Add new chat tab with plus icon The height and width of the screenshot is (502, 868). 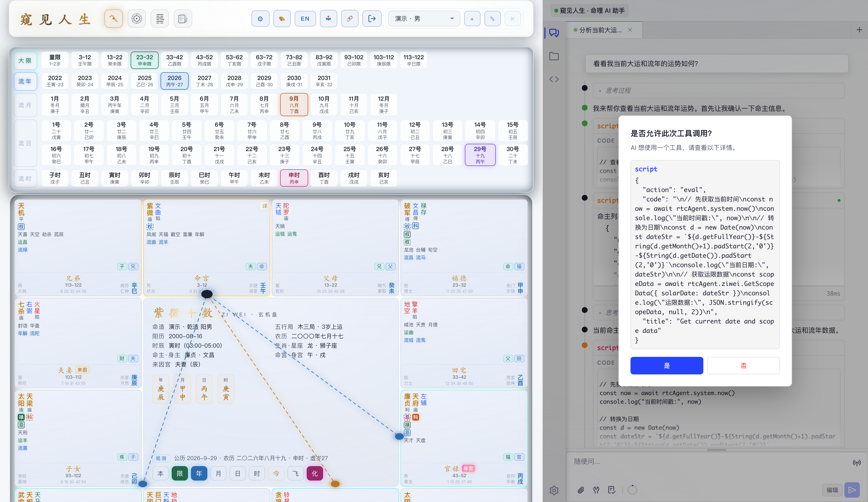tap(859, 30)
